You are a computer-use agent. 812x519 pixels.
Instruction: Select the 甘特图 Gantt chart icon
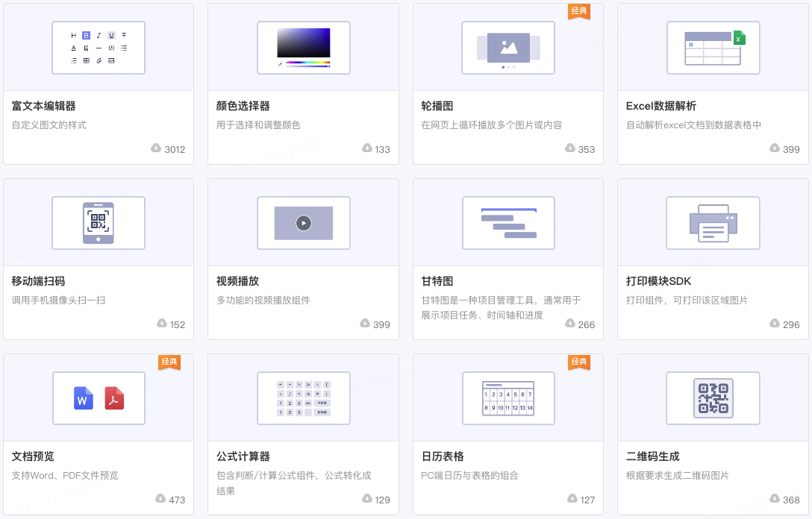point(508,223)
